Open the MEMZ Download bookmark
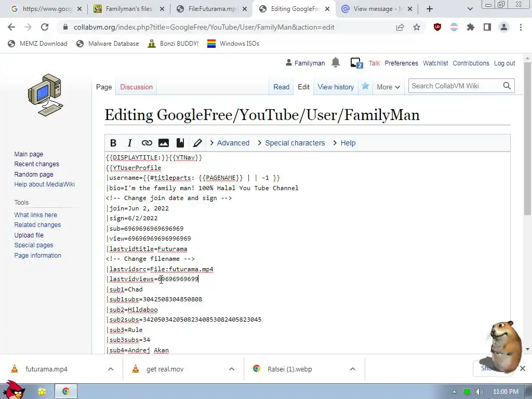 coord(37,44)
